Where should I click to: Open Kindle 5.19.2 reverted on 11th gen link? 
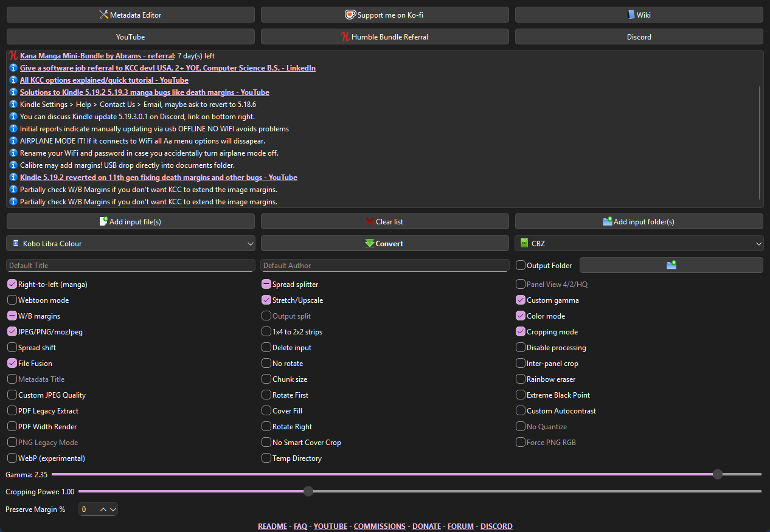pos(159,177)
